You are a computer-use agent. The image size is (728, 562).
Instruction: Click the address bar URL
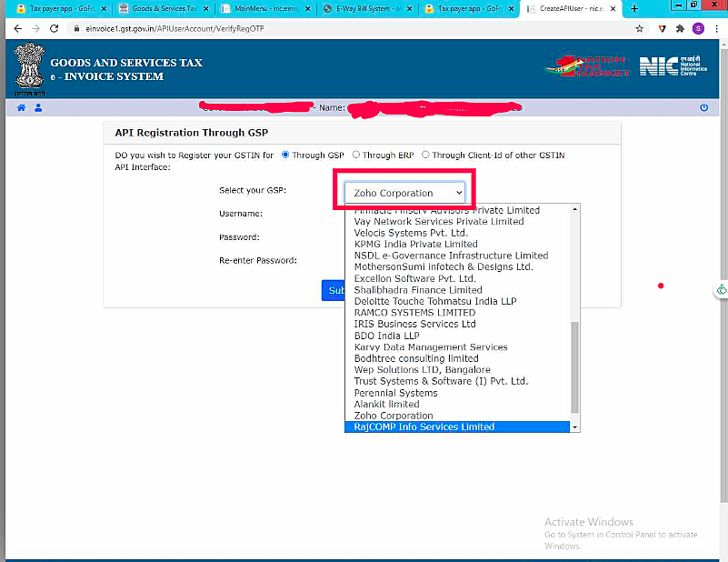[175, 29]
